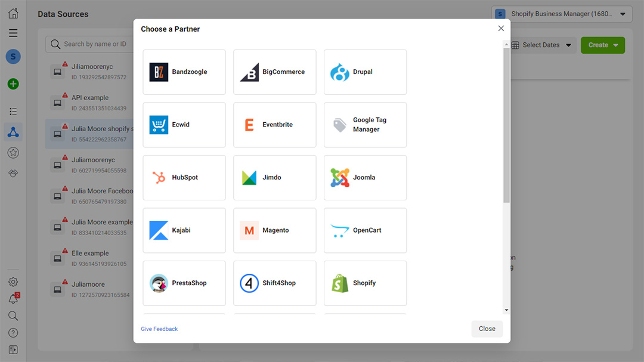
Task: Pick OpenCart from the partners
Action: pyautogui.click(x=365, y=231)
